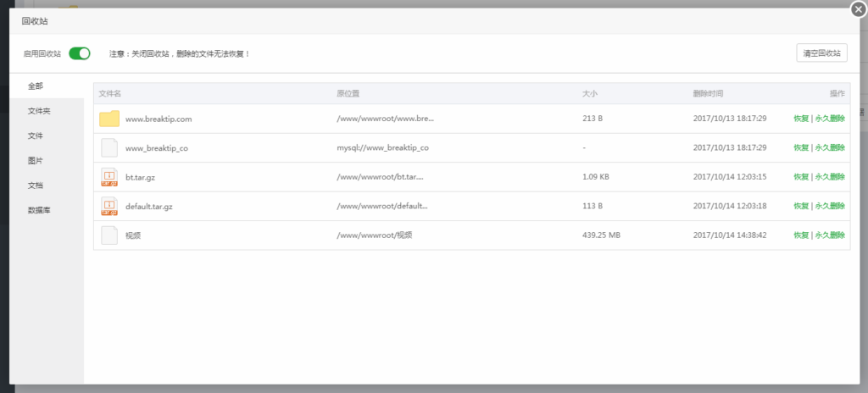This screenshot has height=393, width=868.
Task: Click the folder icon for www.breaktip.com
Action: coord(109,119)
